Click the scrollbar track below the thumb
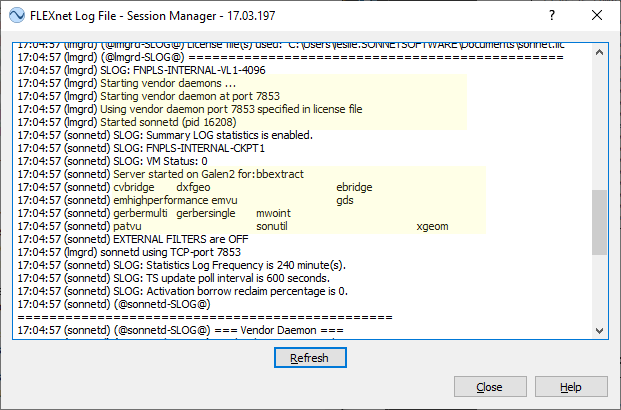 point(599,289)
